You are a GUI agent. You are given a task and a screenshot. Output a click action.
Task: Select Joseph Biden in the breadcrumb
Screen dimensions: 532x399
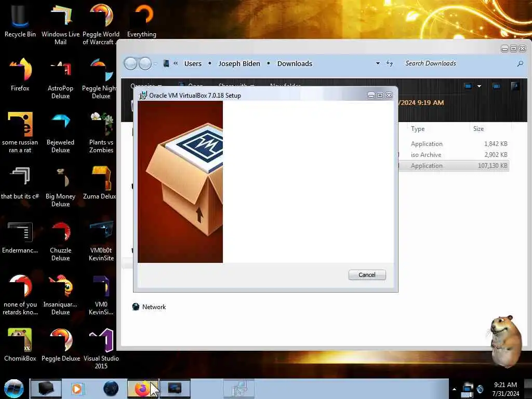pyautogui.click(x=239, y=63)
